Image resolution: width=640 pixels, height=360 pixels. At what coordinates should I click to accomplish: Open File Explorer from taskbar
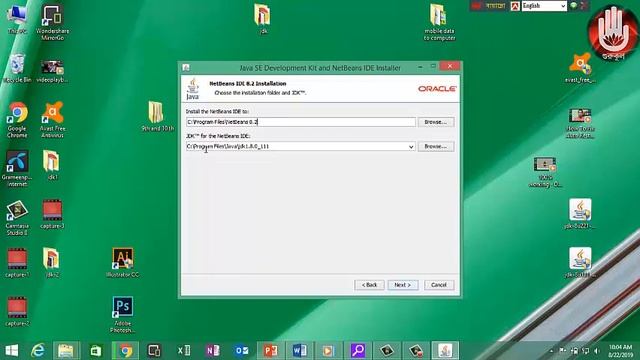click(x=66, y=351)
